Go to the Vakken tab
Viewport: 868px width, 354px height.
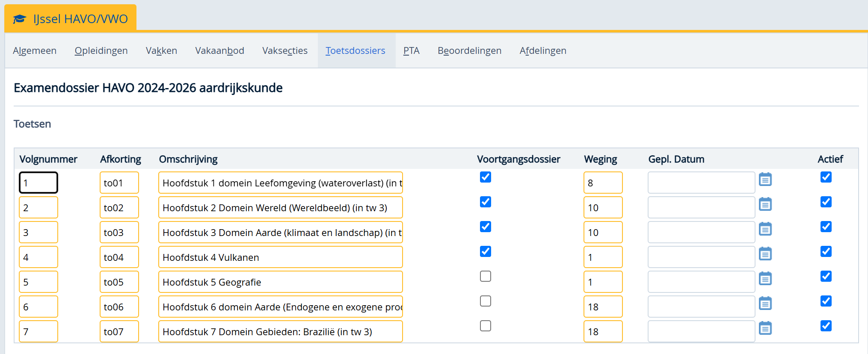tap(161, 50)
